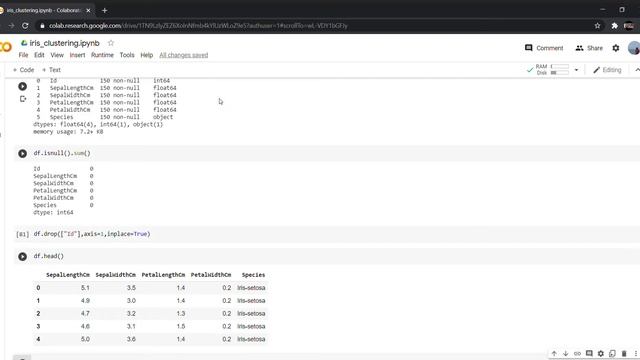Click the All changes saved link
Image resolution: width=640 pixels, height=360 pixels.
click(184, 55)
